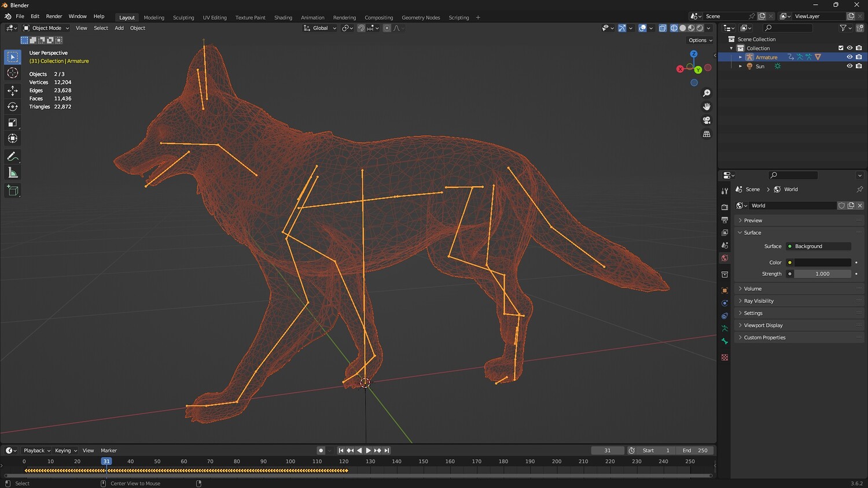Click the Strength value slider

pyautogui.click(x=822, y=274)
